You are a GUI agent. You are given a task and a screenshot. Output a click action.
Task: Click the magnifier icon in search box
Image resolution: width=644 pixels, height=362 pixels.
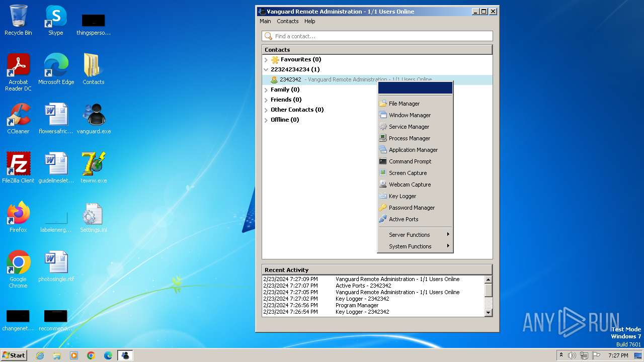click(x=269, y=36)
